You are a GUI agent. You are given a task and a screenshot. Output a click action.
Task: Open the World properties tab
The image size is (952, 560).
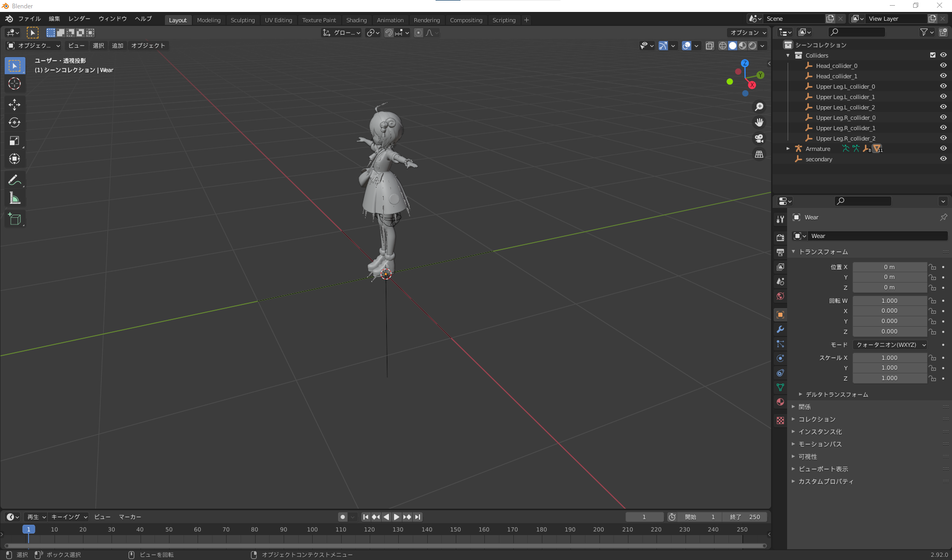point(780,296)
